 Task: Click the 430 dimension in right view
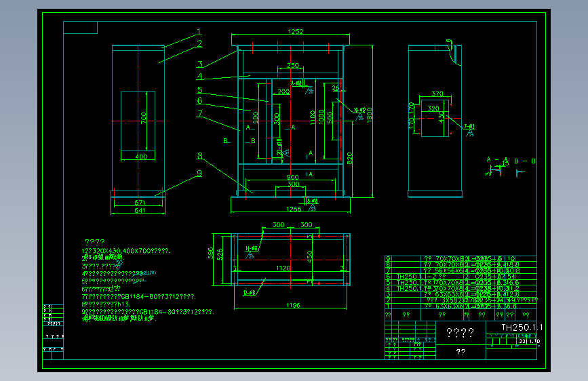(x=442, y=117)
